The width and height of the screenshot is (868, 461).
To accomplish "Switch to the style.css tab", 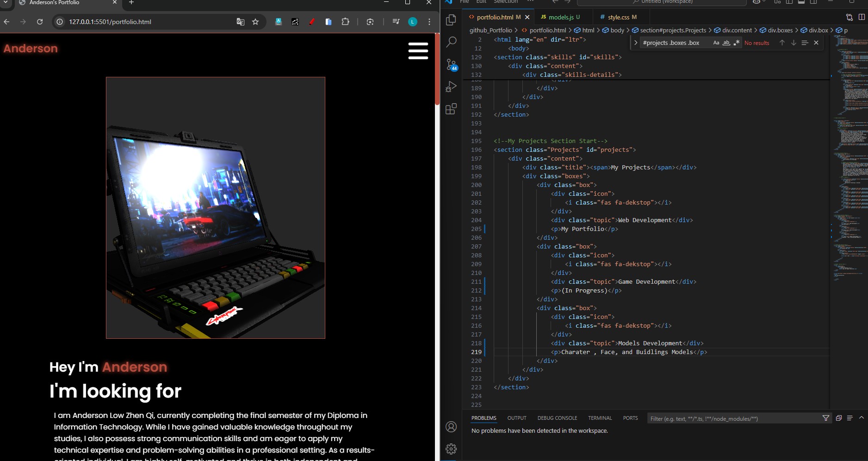I will click(x=622, y=17).
